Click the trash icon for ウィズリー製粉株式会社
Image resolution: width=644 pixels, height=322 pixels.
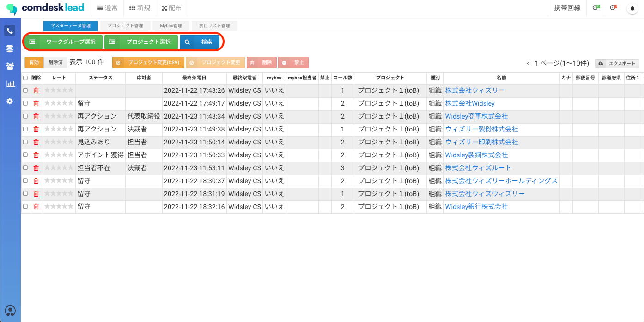pos(36,129)
